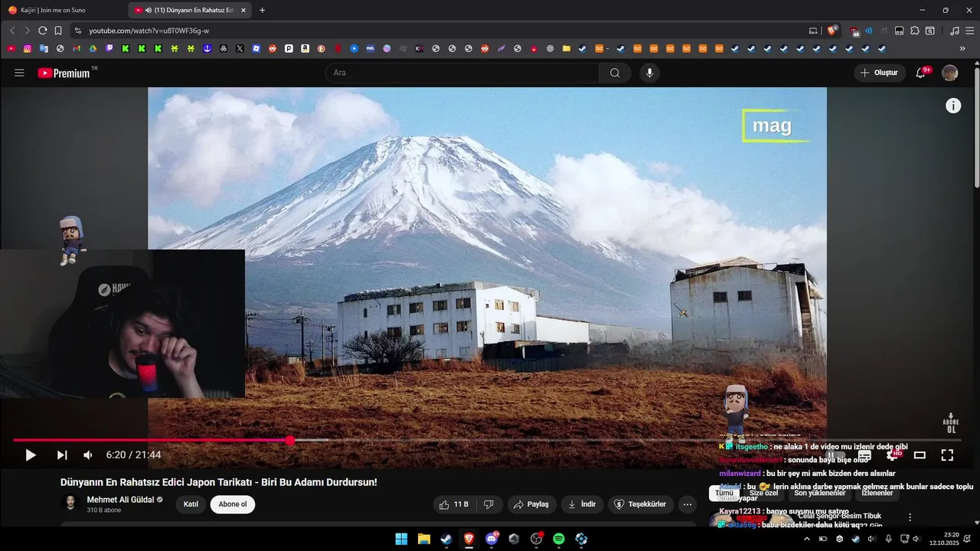Open YouTube notifications bell
Screen dimensions: 980x551
(x=921, y=73)
